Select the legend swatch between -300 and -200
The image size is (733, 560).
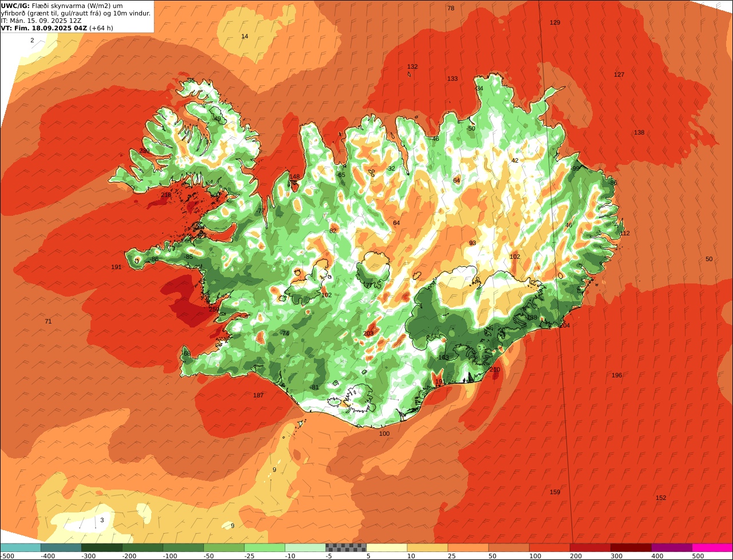[x=102, y=547]
